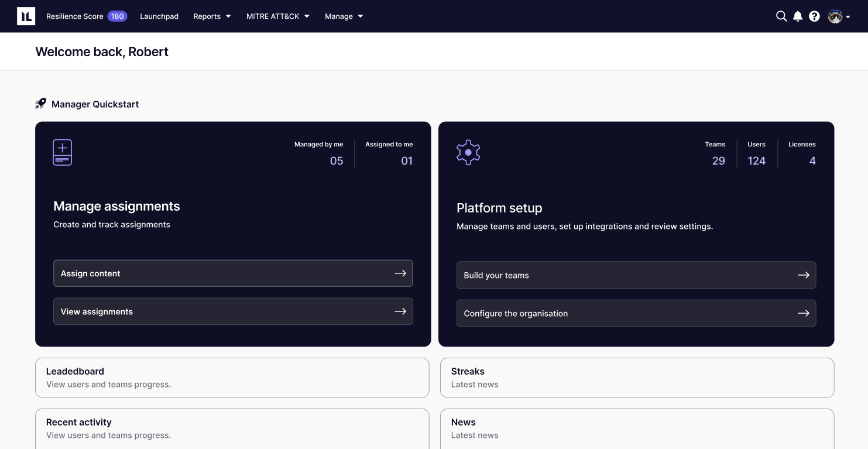
Task: Check your notifications via the bell icon
Action: pyautogui.click(x=798, y=16)
